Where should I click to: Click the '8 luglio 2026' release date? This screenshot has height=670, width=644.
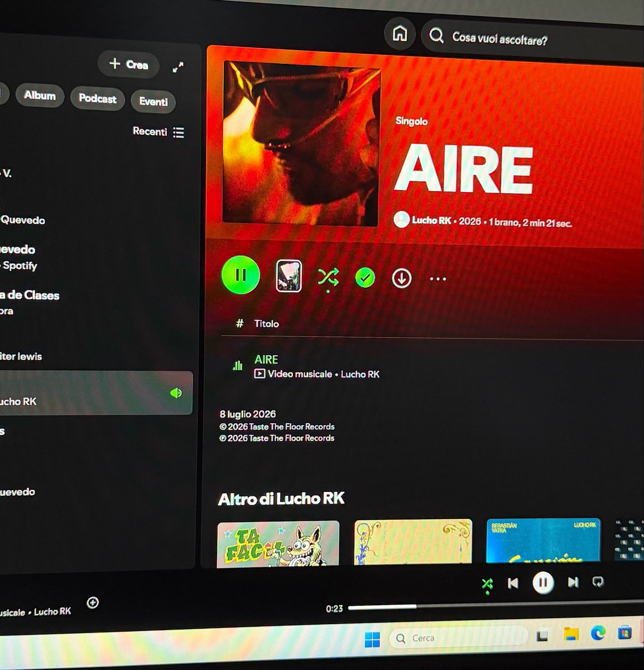point(248,414)
